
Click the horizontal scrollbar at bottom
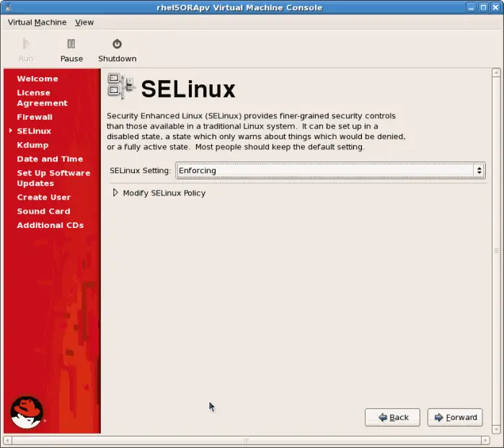coord(245,440)
